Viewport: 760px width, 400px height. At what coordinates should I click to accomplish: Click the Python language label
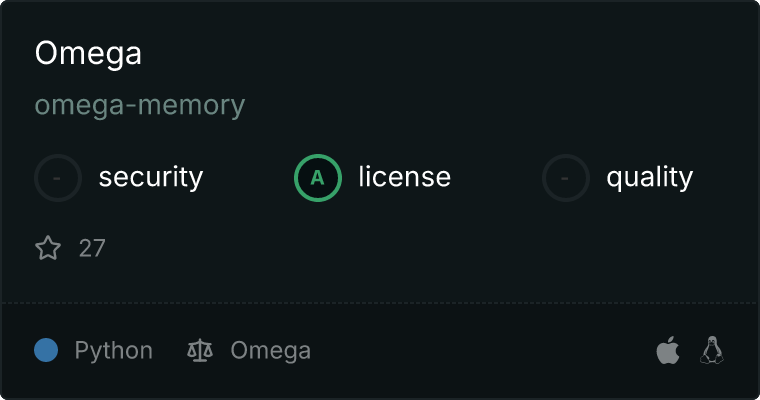click(113, 351)
